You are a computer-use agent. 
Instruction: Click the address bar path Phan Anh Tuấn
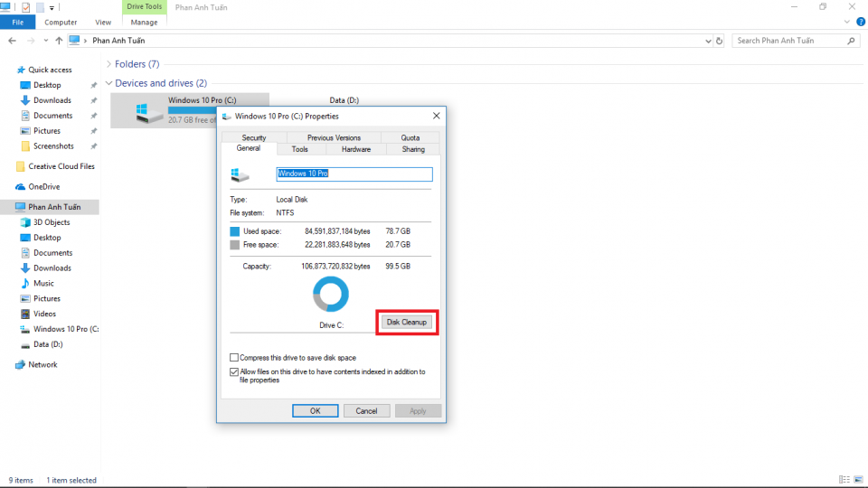click(118, 41)
